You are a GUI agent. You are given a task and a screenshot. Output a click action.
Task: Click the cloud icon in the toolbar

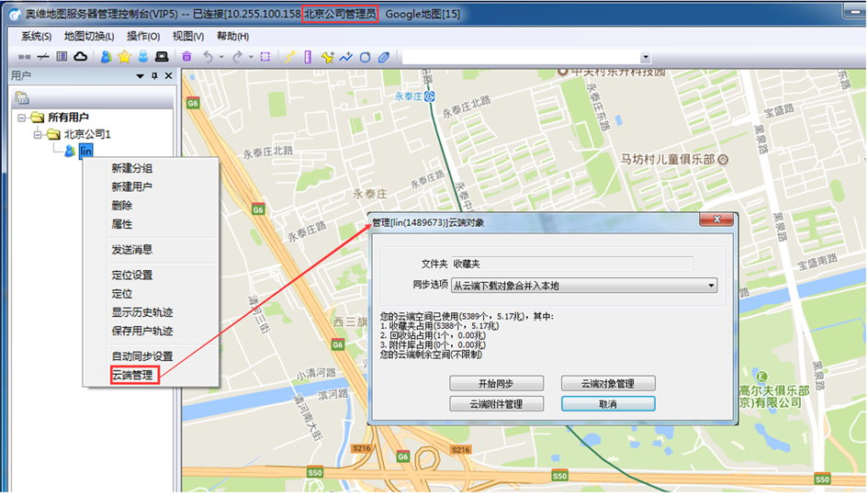81,56
